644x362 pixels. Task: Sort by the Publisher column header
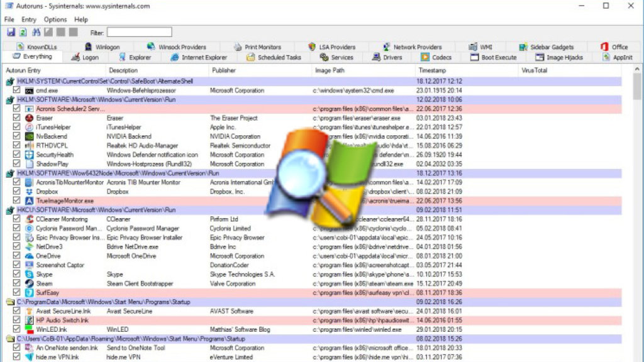pyautogui.click(x=224, y=70)
